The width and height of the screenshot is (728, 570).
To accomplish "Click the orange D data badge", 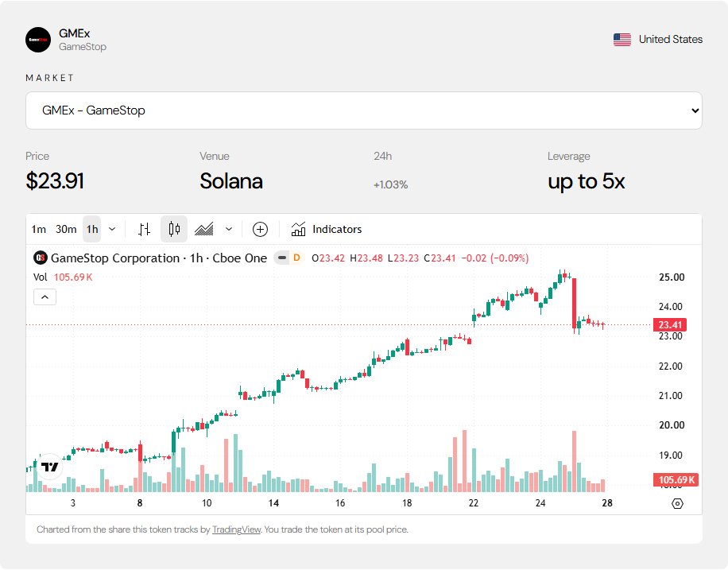I will [296, 258].
